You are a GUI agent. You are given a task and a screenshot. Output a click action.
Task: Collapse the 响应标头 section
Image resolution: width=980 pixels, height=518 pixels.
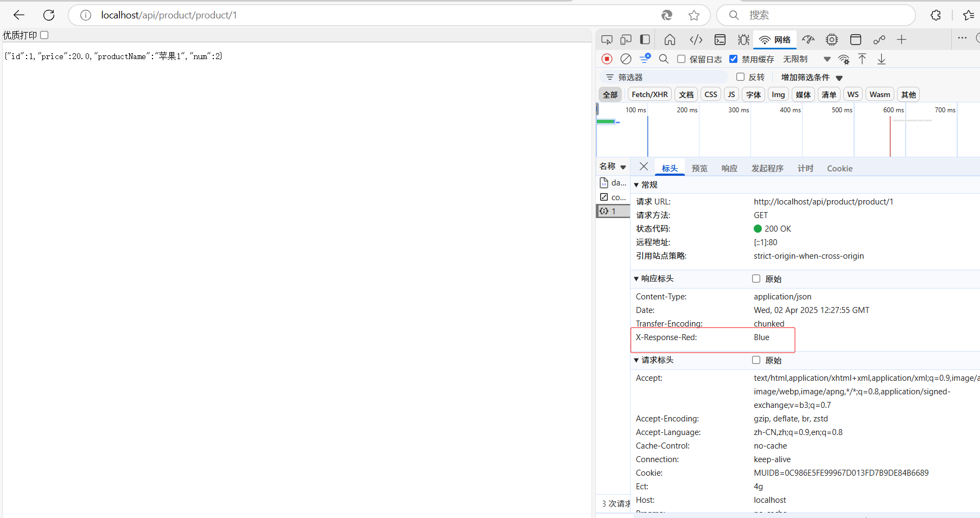pos(637,279)
